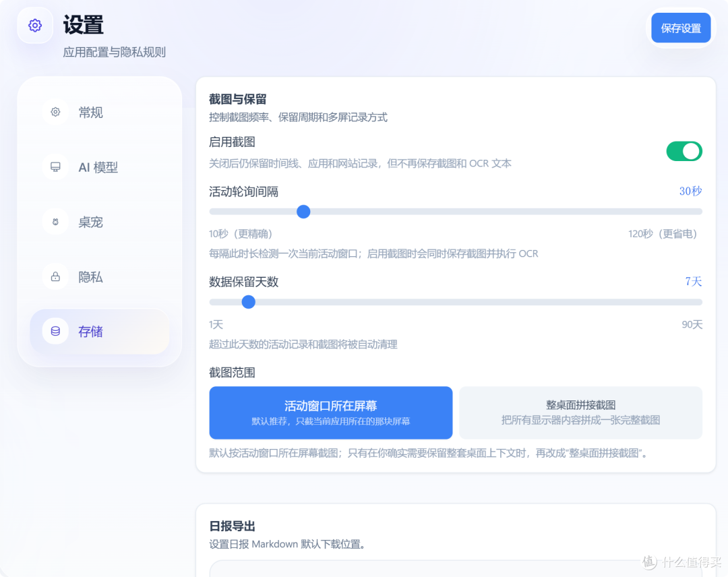The image size is (728, 577).
Task: Click the lock icon next to 隐私
Action: pyautogui.click(x=55, y=276)
